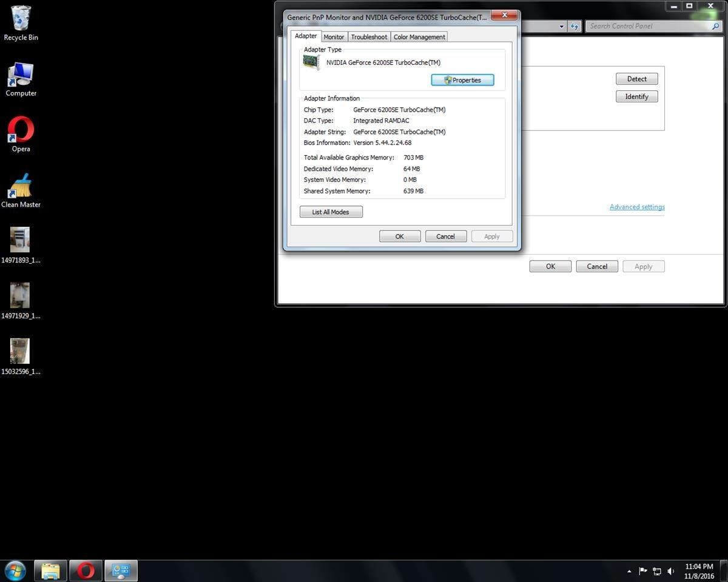Confirm adapter dialog with OK
Viewport: 728px width, 582px height.
click(x=400, y=236)
